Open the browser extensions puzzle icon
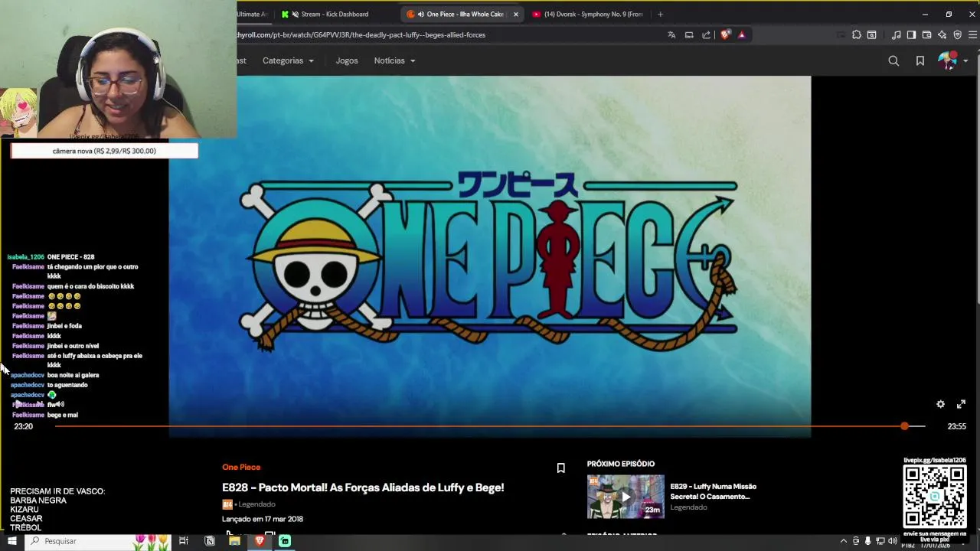The width and height of the screenshot is (980, 551). point(857,34)
